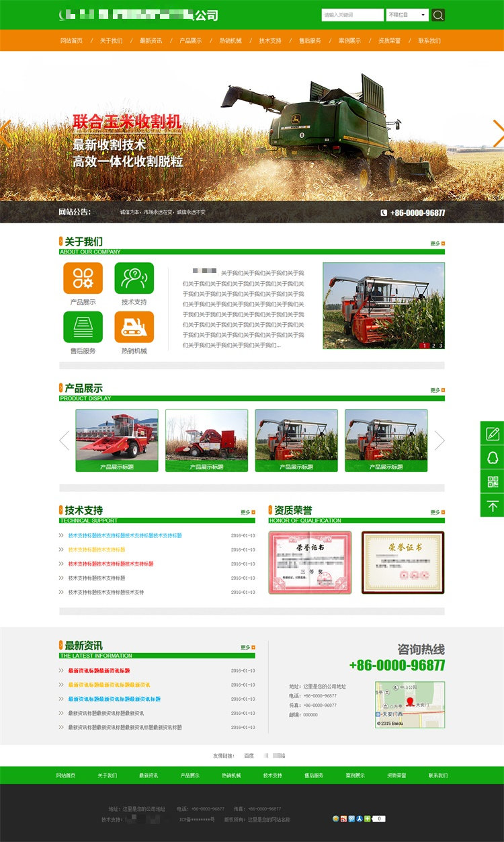Click back-to-top arrow on floating sidebar
The image size is (504, 842).
point(492,506)
